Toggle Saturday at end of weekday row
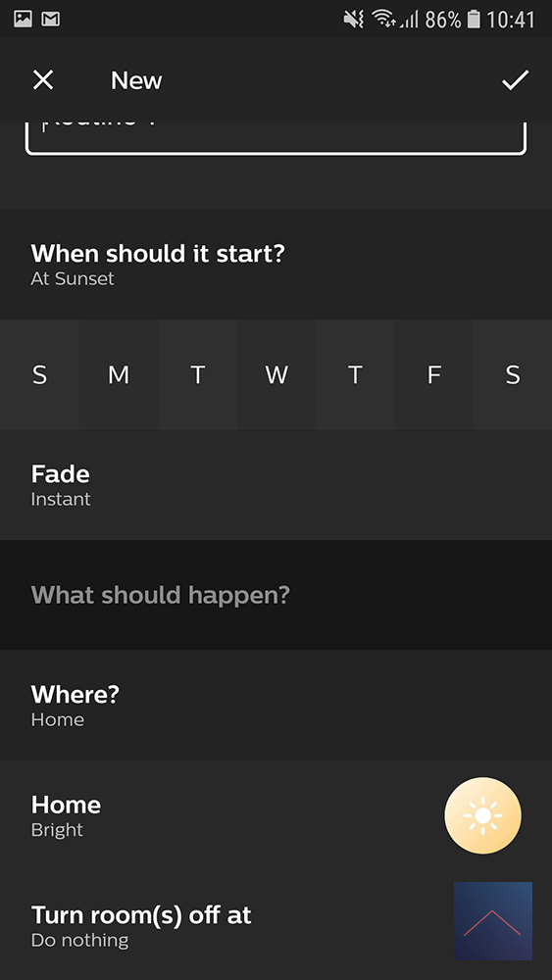The image size is (552, 980). coord(513,374)
